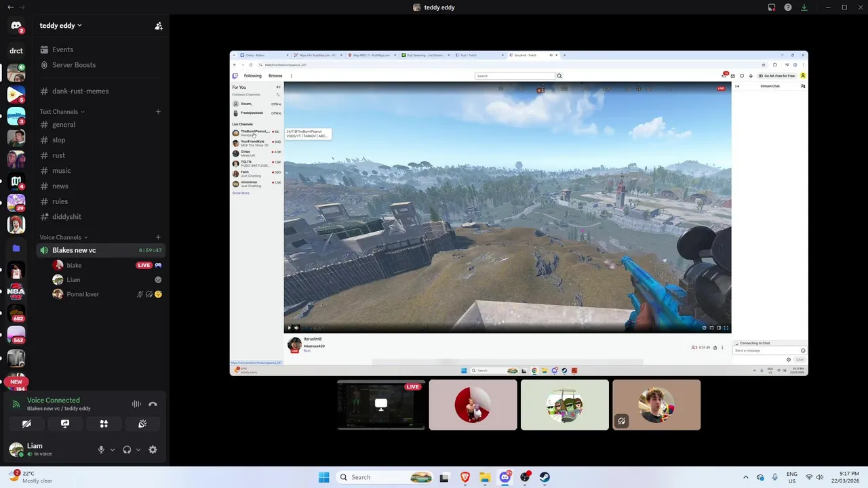Screen dimensions: 868x488
Task: Click the voice connection signal icon
Action: click(x=16, y=404)
